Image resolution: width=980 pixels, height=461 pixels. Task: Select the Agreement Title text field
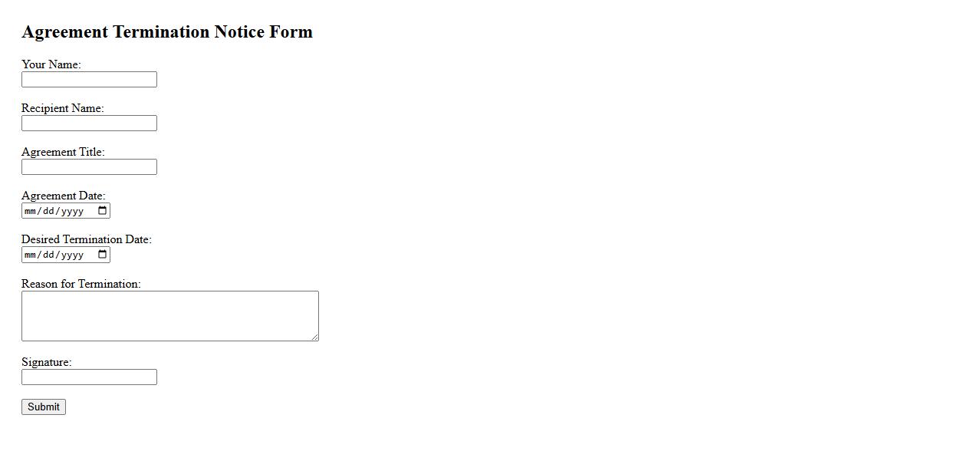coord(89,167)
